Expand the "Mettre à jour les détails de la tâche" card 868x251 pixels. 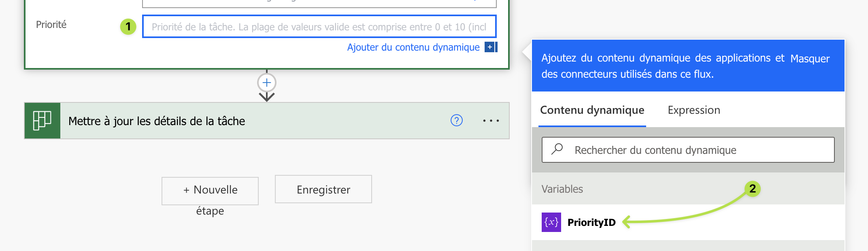[243, 121]
